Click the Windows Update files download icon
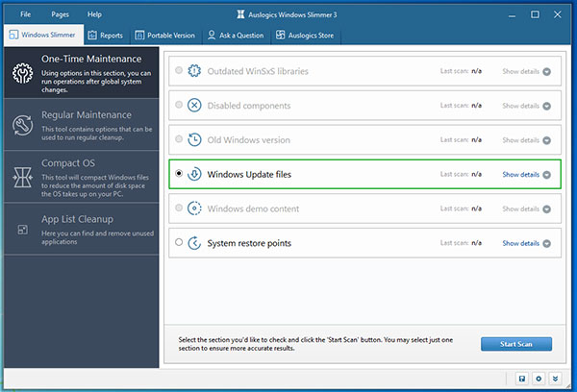The height and width of the screenshot is (392, 577). (194, 174)
